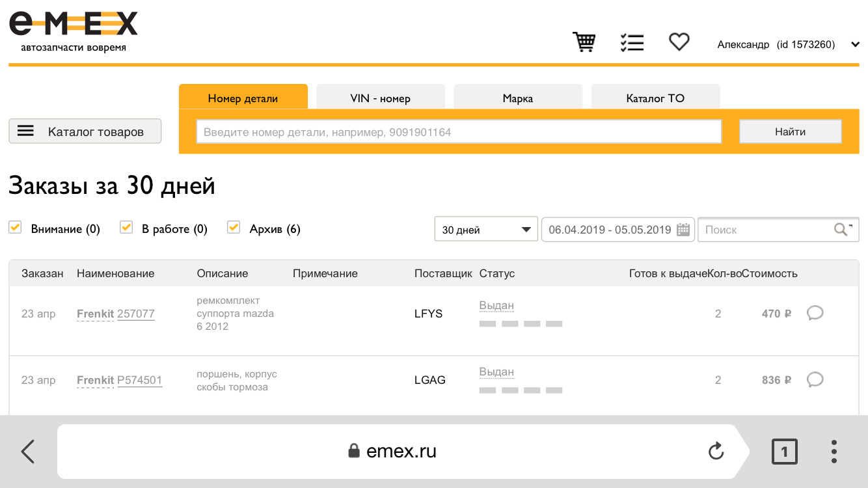Open the shopping cart icon
The height and width of the screenshot is (488, 868).
584,42
